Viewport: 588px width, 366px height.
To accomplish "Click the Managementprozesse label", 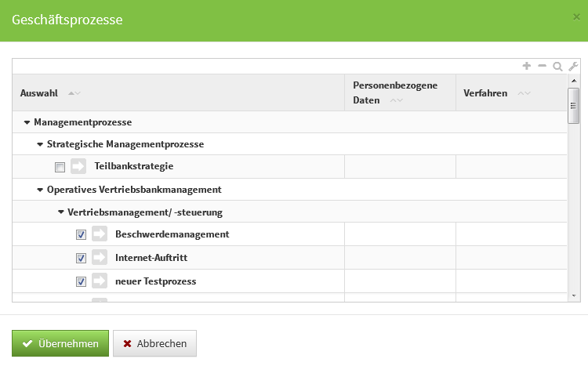I will (83, 122).
